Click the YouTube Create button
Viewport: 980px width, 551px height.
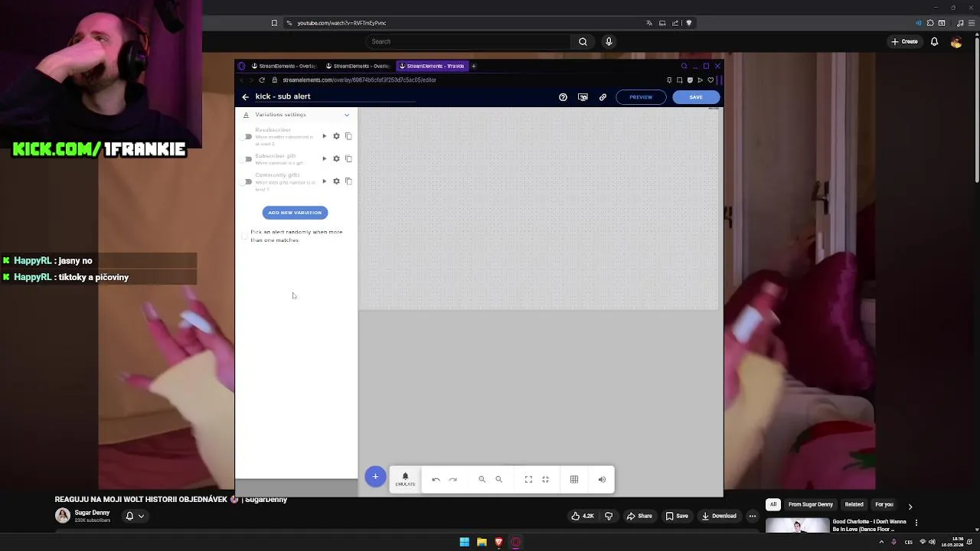(x=904, y=41)
